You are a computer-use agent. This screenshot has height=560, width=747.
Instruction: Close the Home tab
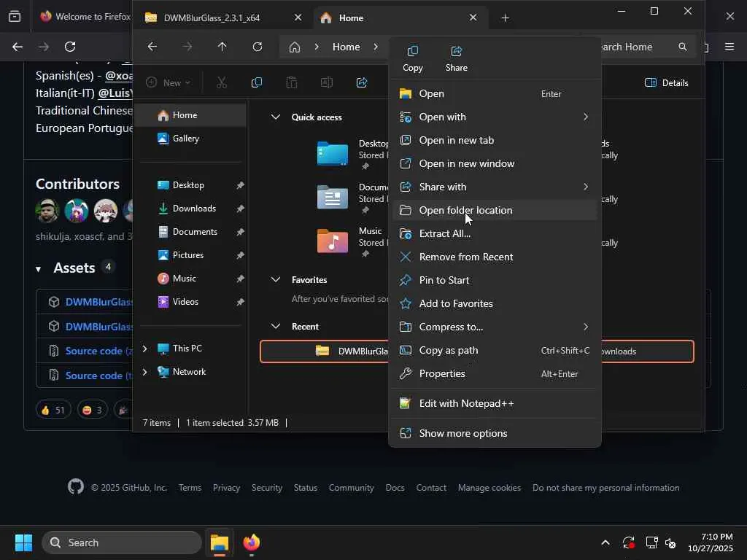[x=473, y=17]
